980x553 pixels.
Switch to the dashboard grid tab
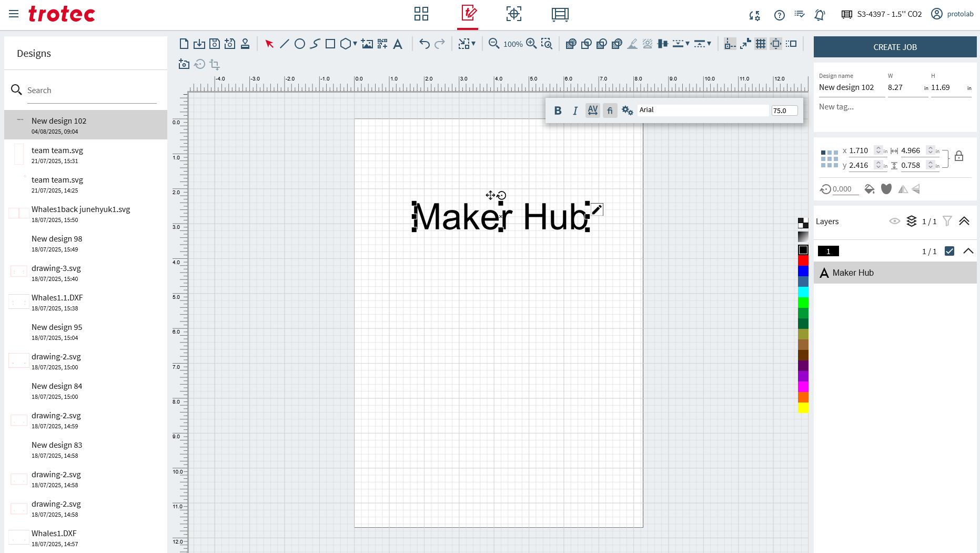point(421,14)
